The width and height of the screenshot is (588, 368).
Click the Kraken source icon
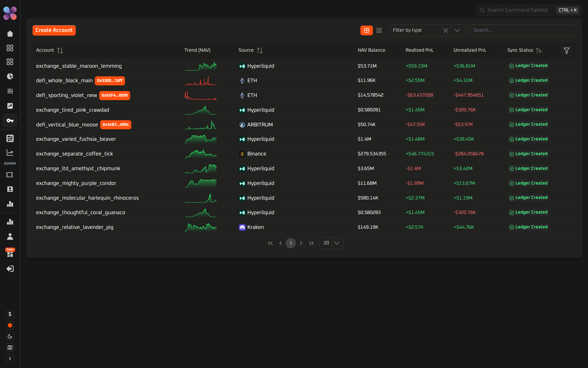tap(242, 227)
